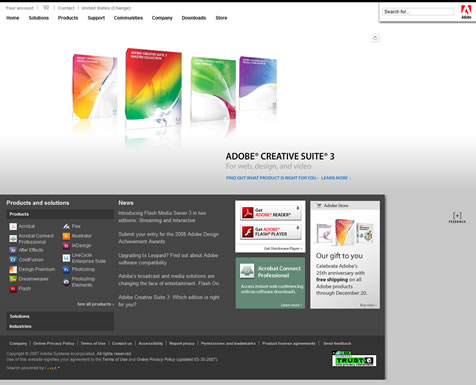The width and height of the screenshot is (476, 385).
Task: Click the InDesign product icon
Action: [66, 246]
